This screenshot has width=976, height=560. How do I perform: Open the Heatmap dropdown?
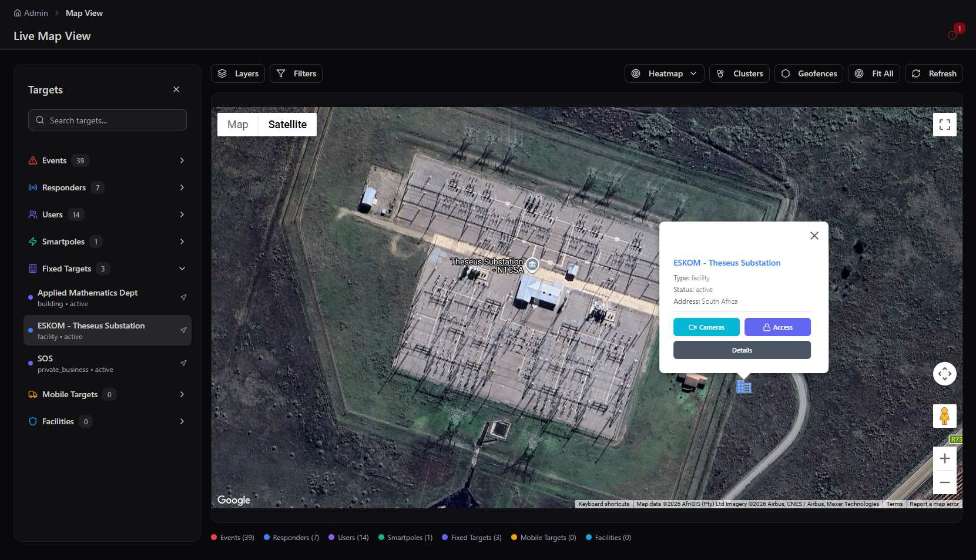pyautogui.click(x=664, y=73)
